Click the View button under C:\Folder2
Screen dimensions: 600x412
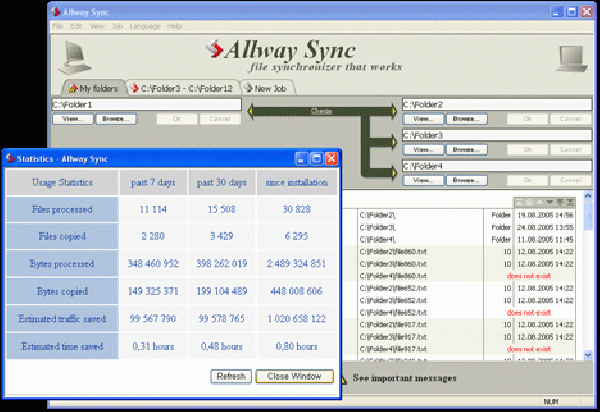pos(423,119)
